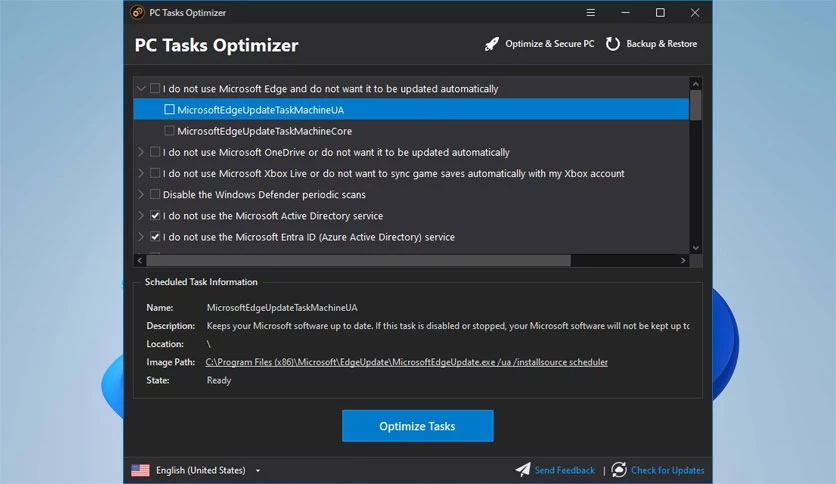Image resolution: width=836 pixels, height=484 pixels.
Task: Open the Check for Updates link
Action: tap(668, 470)
